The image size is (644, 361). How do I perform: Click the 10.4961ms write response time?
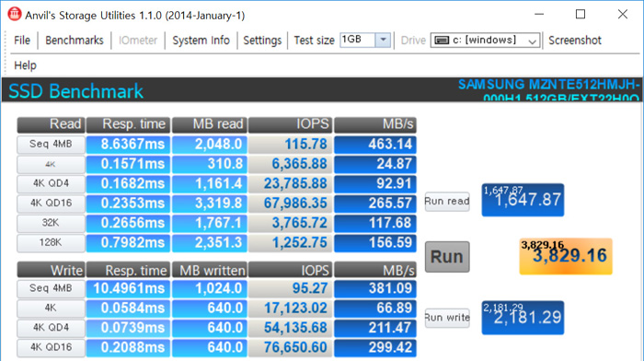(128, 288)
